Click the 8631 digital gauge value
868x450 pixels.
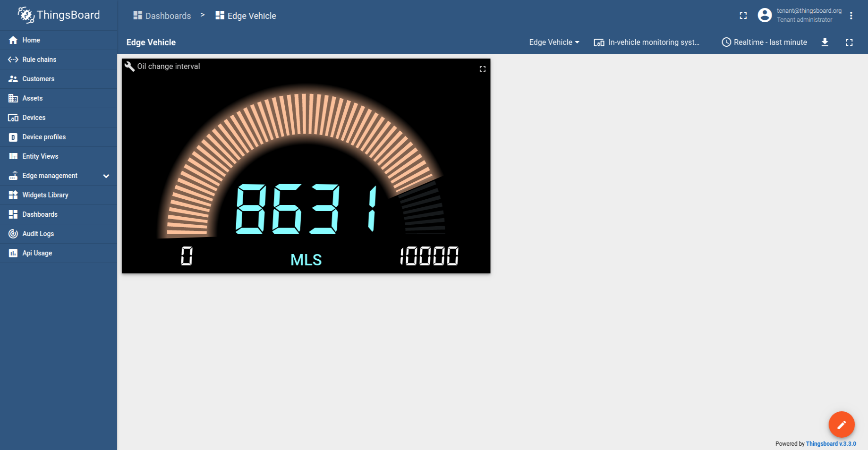coord(306,209)
